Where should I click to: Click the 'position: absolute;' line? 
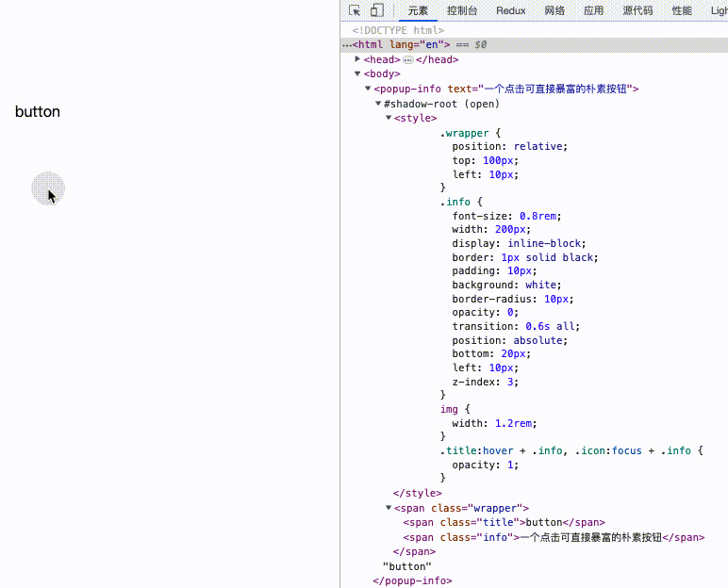coord(510,340)
